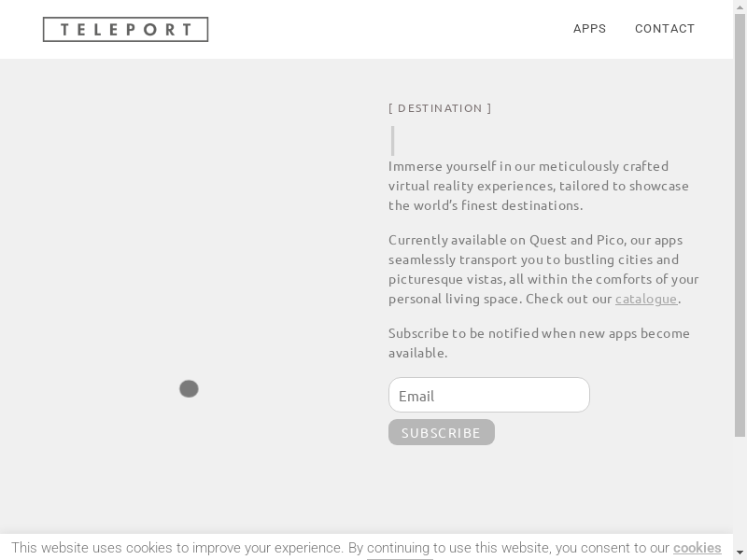Click the TELEPORT logo
The height and width of the screenshot is (560, 747).
[125, 30]
